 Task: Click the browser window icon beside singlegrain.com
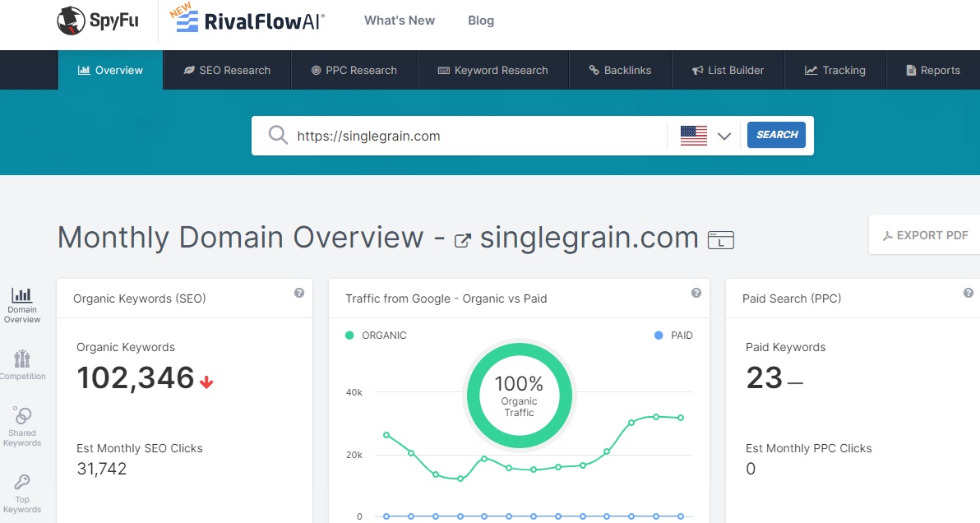pos(721,240)
